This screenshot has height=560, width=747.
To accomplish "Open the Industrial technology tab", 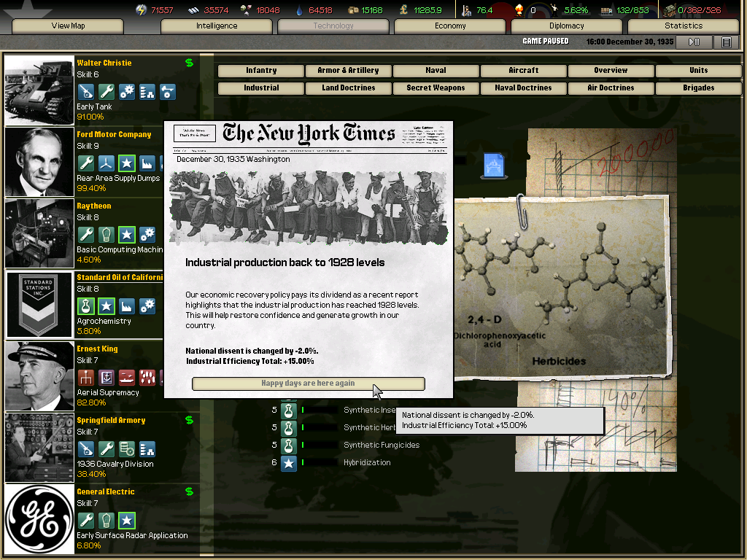I will (x=261, y=87).
